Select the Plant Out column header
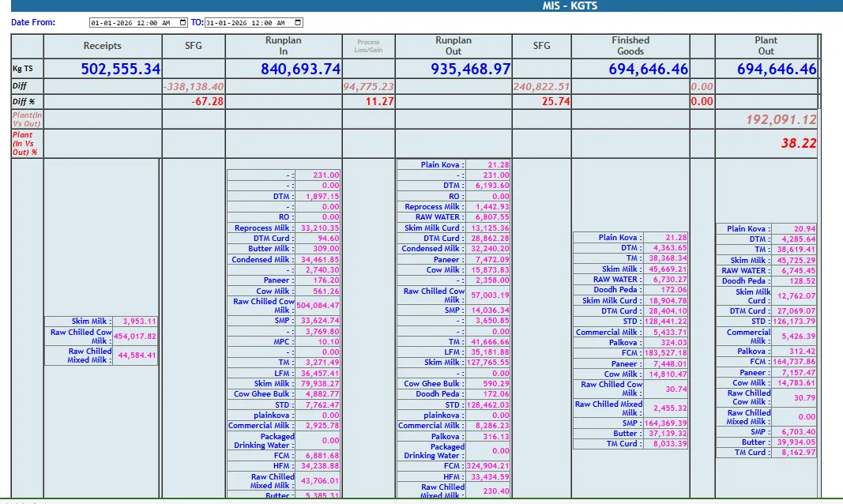This screenshot has width=843, height=504. [x=766, y=46]
